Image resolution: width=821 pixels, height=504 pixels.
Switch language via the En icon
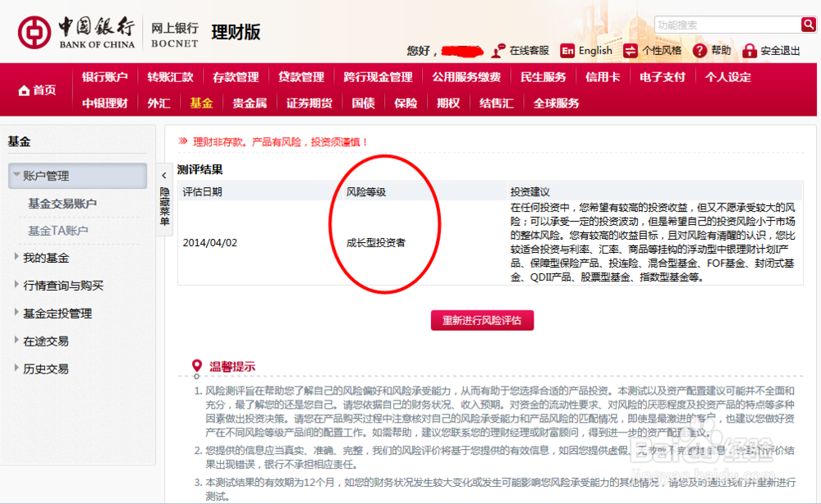[x=567, y=50]
